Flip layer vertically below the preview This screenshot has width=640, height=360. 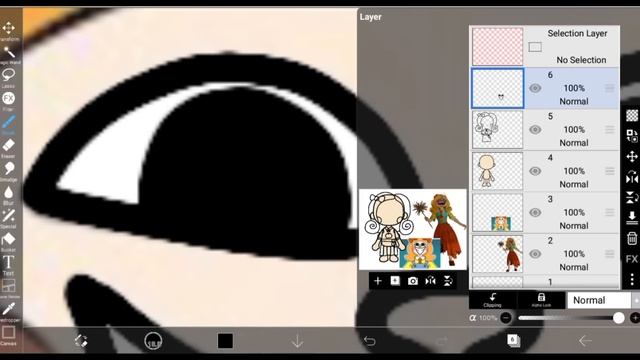click(x=448, y=281)
